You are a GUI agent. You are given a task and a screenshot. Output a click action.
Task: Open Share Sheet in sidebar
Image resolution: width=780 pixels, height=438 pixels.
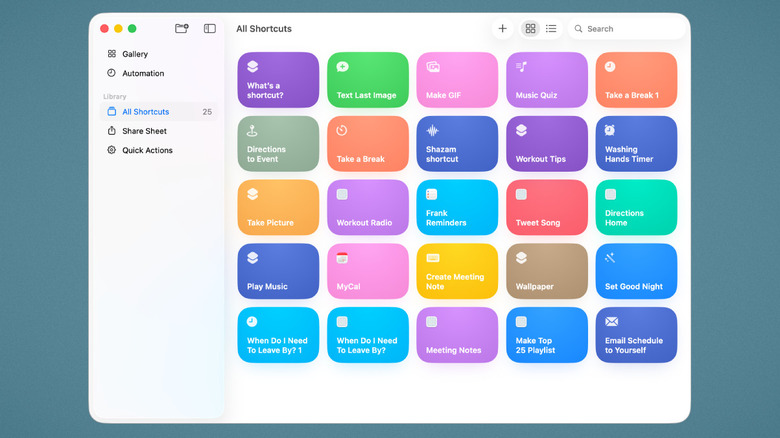coord(159,131)
